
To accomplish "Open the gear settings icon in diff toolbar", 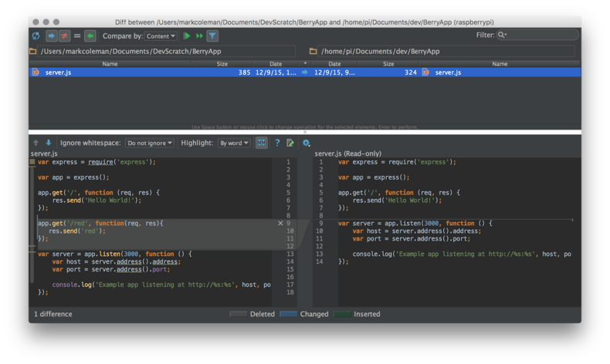I will coord(307,143).
